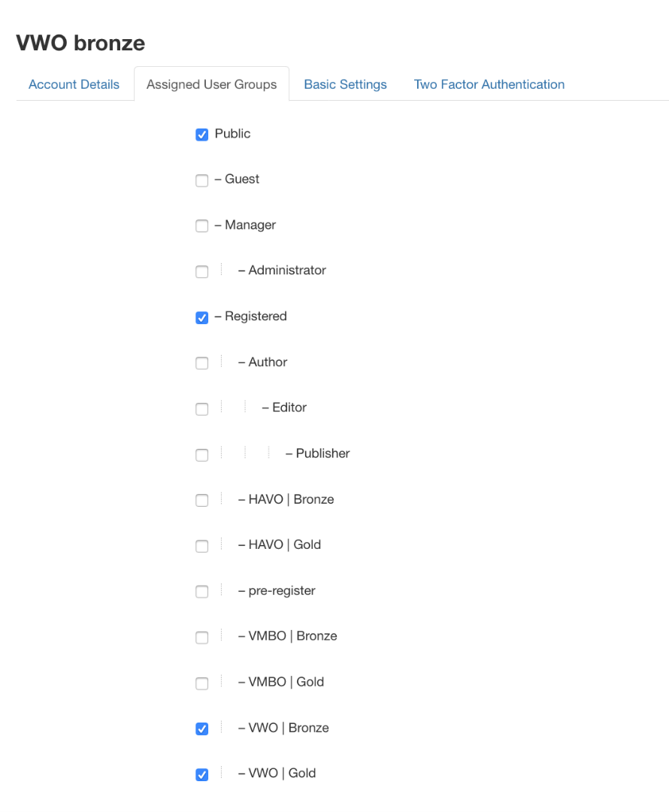Disable the VWO | Gold checkbox
This screenshot has width=669, height=812.
click(201, 774)
